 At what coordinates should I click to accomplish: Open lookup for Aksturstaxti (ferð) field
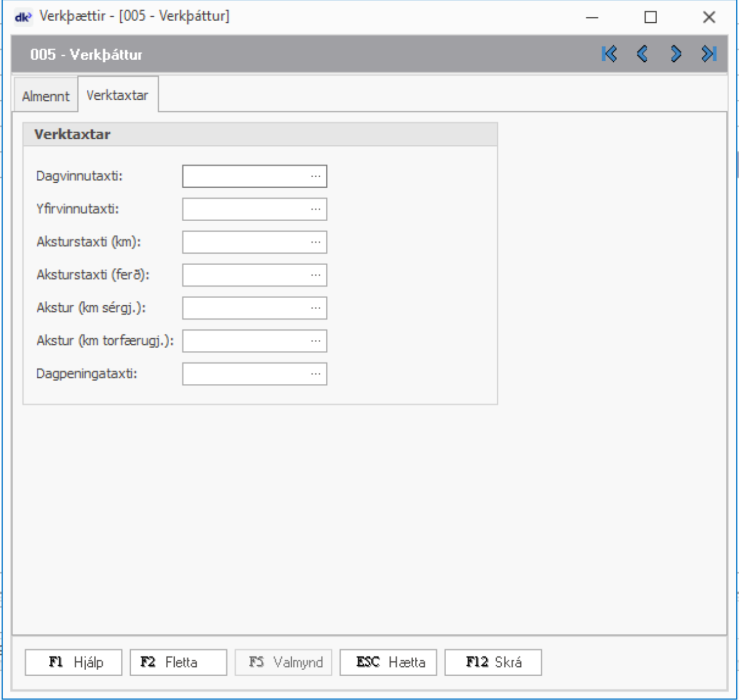[316, 275]
